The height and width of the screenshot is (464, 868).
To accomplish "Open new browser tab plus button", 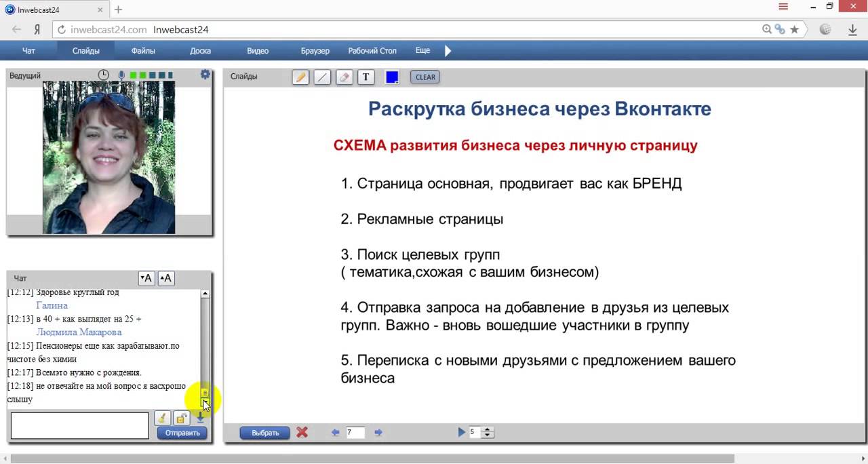I will 118,9.
